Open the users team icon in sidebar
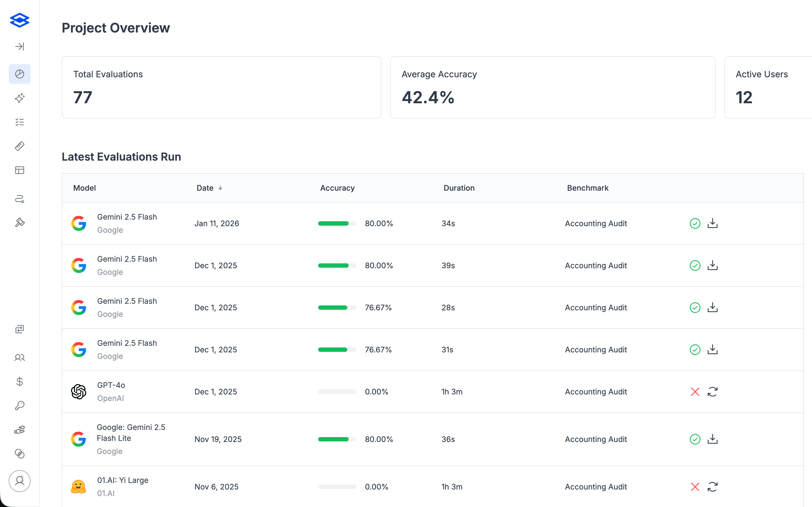The image size is (812, 507). (19, 358)
